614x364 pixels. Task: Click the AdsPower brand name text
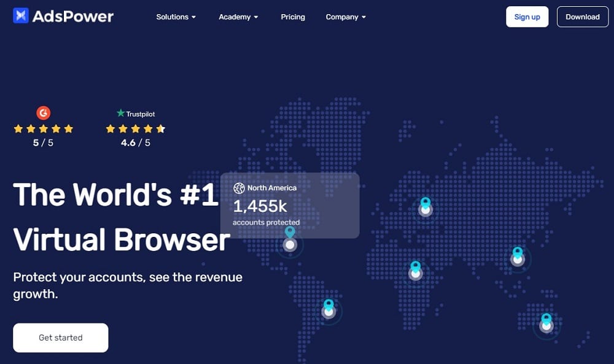(x=73, y=17)
